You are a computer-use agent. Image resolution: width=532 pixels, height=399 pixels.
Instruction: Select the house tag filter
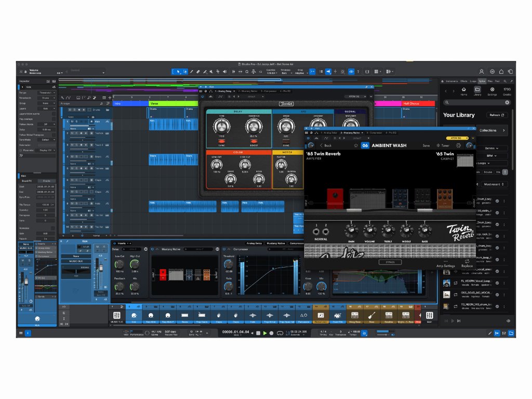coord(488,172)
